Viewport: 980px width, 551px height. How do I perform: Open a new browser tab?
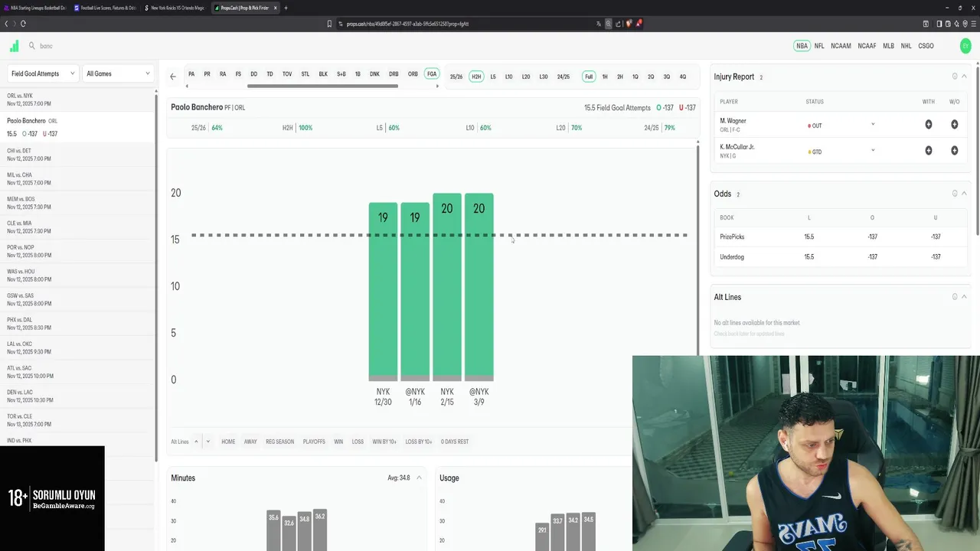[x=286, y=8]
